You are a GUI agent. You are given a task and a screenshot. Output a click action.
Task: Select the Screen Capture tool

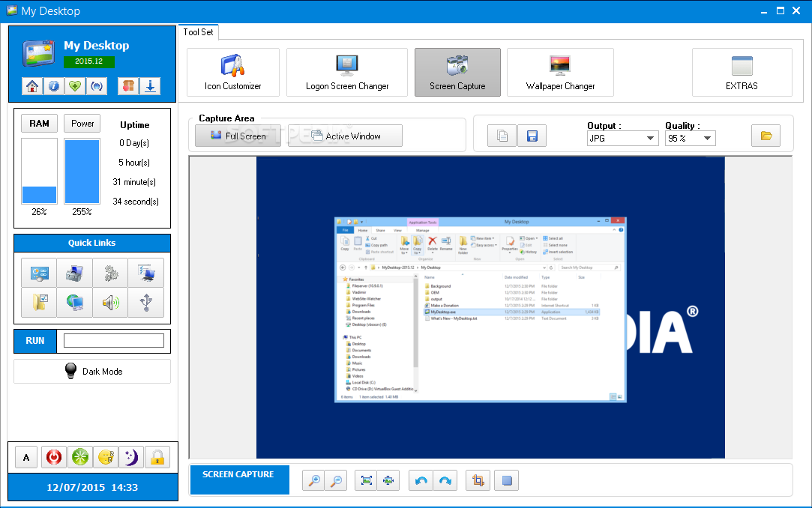pos(457,73)
